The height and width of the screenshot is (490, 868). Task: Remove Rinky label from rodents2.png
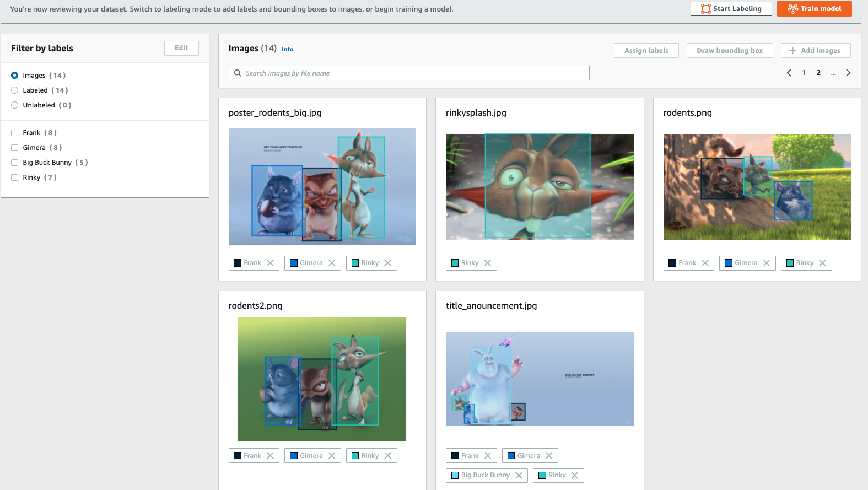tap(387, 456)
